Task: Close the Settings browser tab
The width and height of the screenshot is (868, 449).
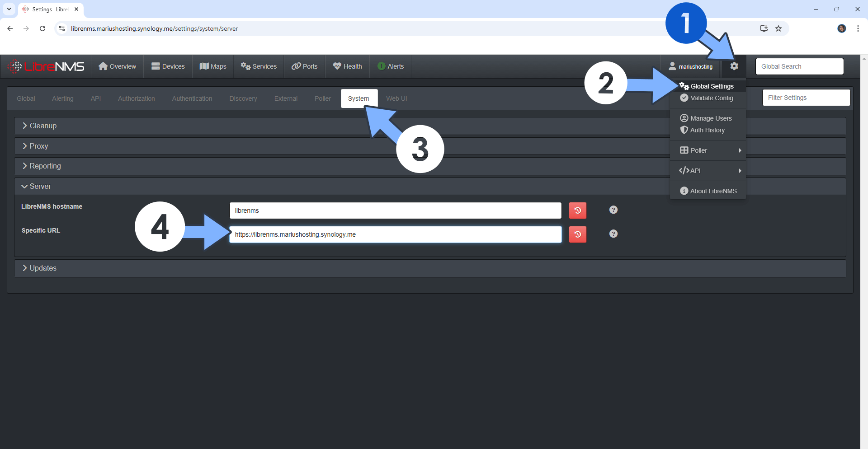Action: (76, 9)
